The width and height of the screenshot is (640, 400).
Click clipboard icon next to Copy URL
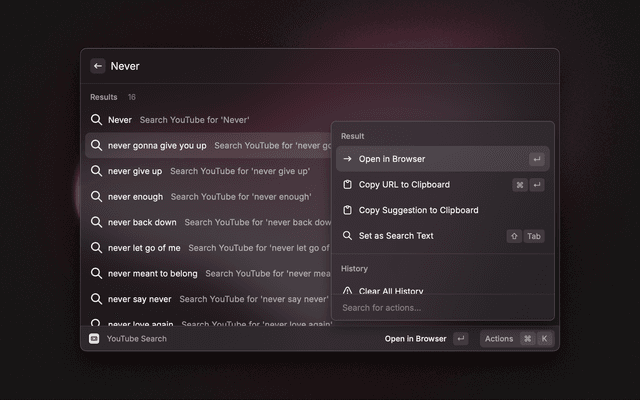pos(347,185)
